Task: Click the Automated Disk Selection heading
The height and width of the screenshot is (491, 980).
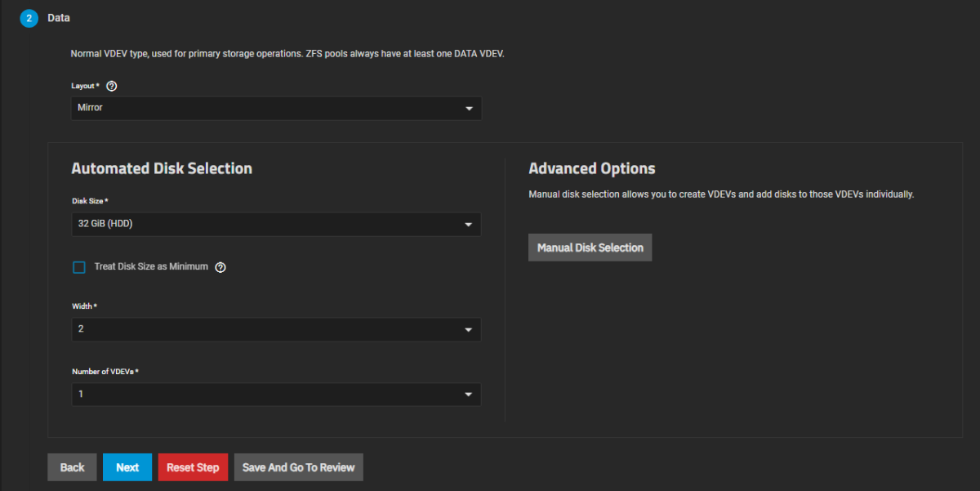Action: [x=162, y=168]
